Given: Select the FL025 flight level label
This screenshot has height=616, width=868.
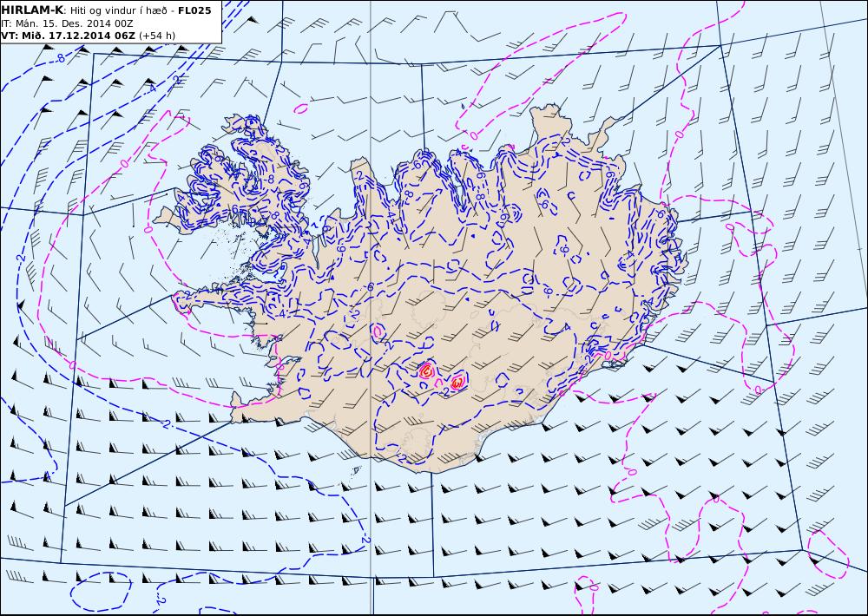Looking at the screenshot, I should pos(194,10).
